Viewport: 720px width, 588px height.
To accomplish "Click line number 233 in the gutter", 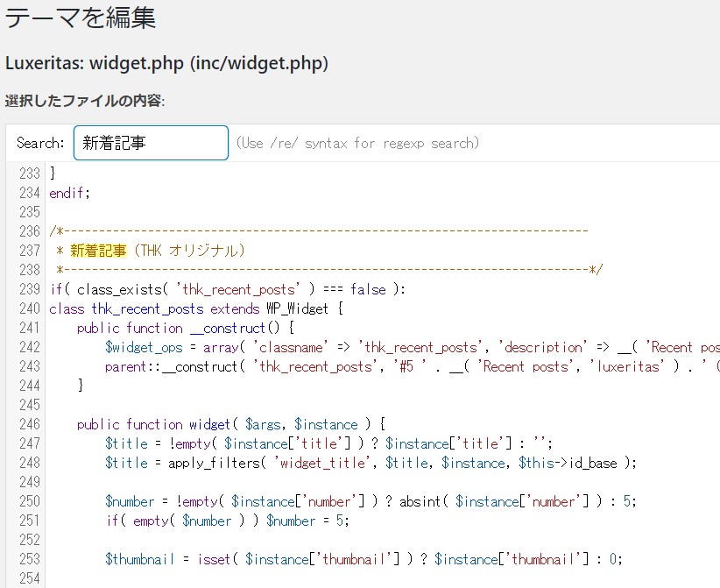I will coord(30,174).
